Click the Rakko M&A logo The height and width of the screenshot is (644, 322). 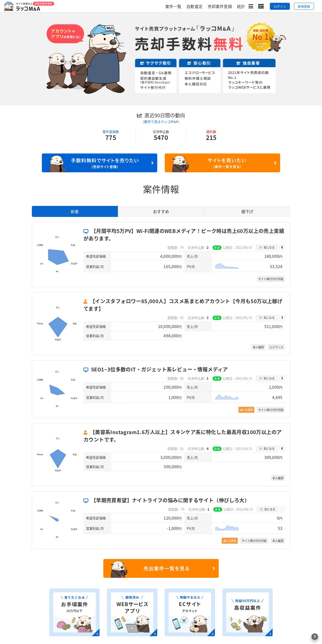click(x=29, y=6)
